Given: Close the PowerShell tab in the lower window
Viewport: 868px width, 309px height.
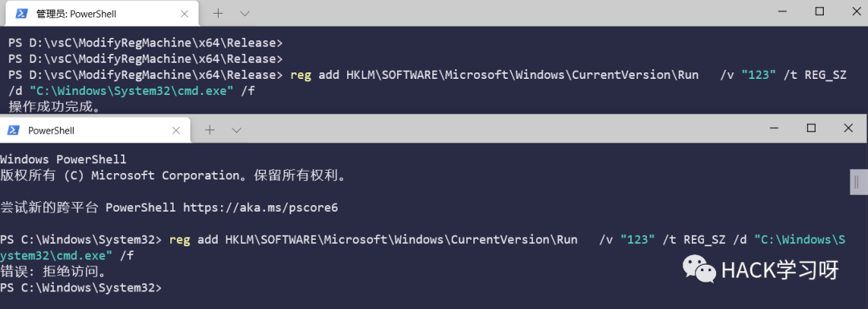Looking at the screenshot, I should tap(176, 130).
